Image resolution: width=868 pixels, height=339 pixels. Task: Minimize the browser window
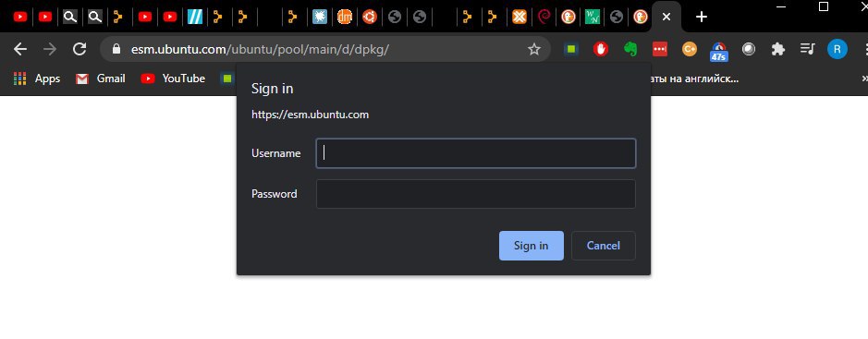[782, 6]
